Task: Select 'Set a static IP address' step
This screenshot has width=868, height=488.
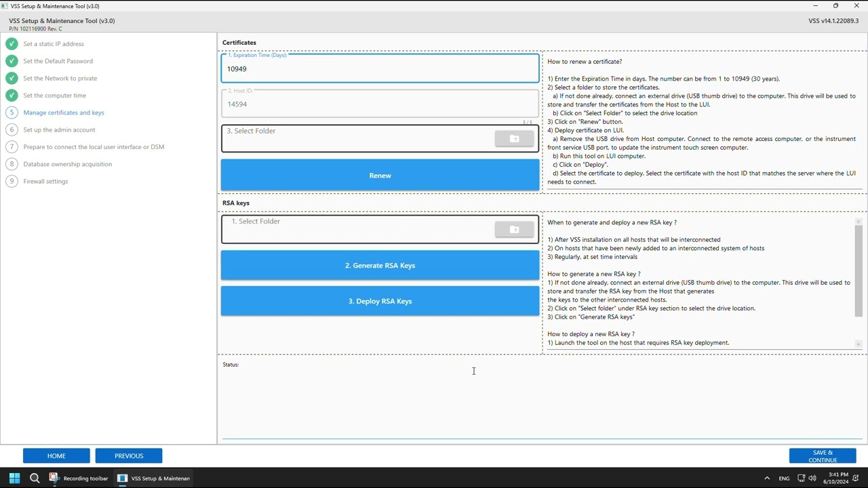Action: click(x=54, y=44)
